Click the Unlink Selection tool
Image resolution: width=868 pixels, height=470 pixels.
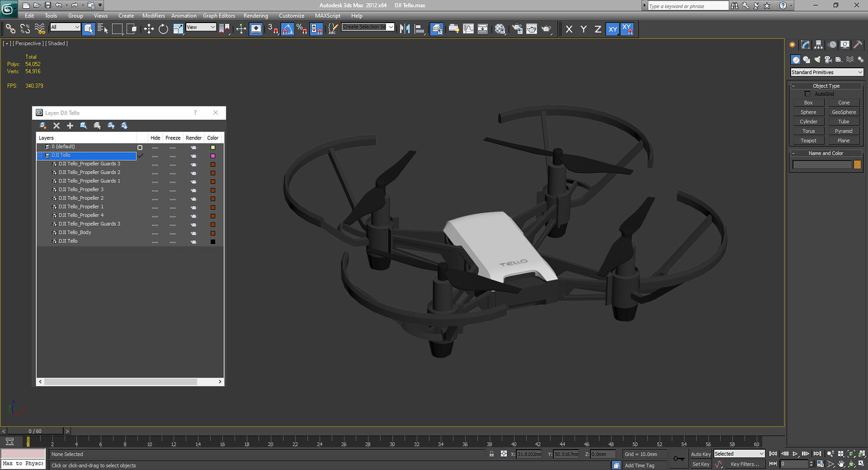25,28
